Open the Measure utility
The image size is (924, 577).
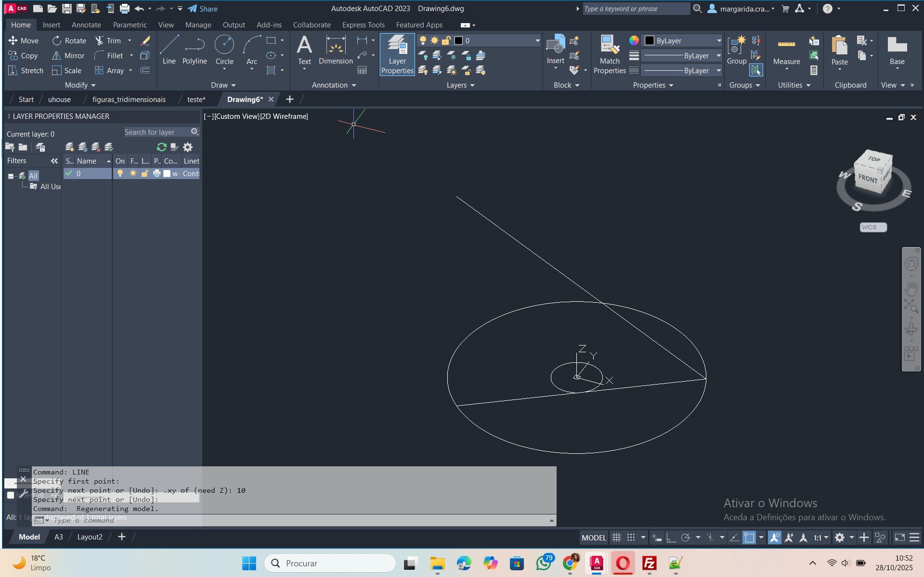pyautogui.click(x=786, y=51)
